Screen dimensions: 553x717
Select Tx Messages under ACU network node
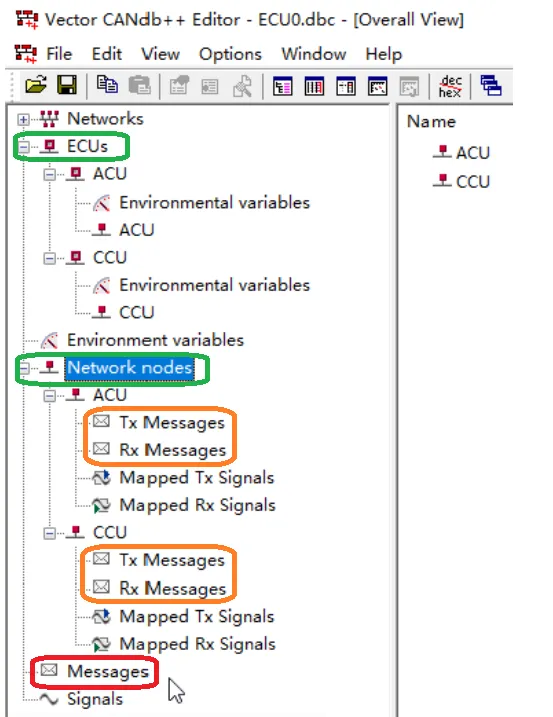(172, 423)
